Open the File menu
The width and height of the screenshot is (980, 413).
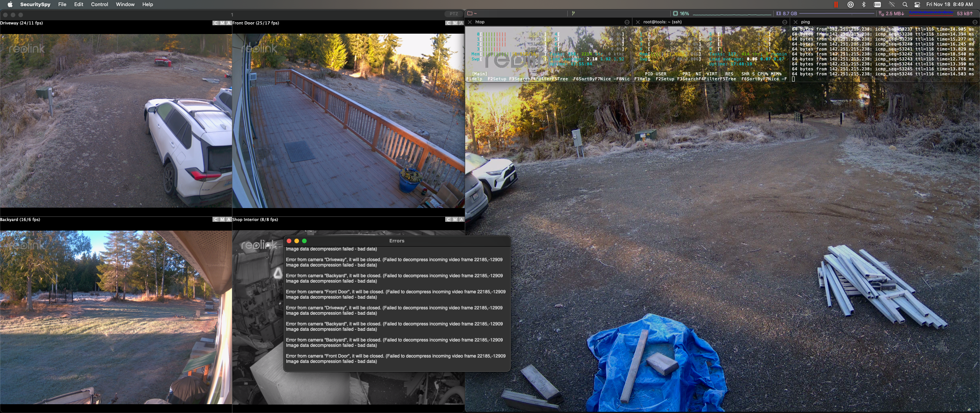click(62, 4)
